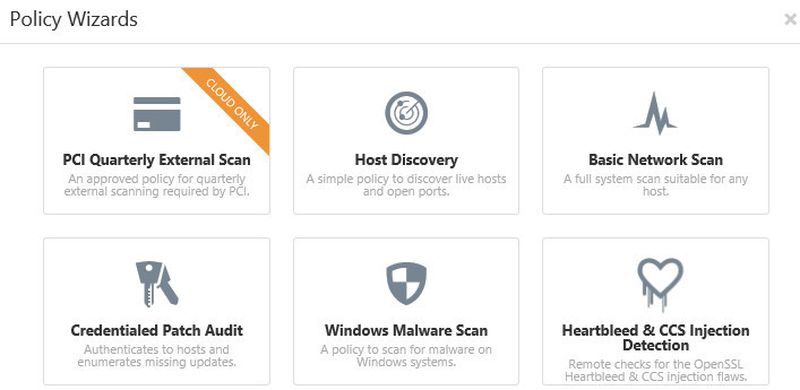Click the bleeding heart Heartbleed icon
The width and height of the screenshot is (800, 390).
(x=660, y=284)
